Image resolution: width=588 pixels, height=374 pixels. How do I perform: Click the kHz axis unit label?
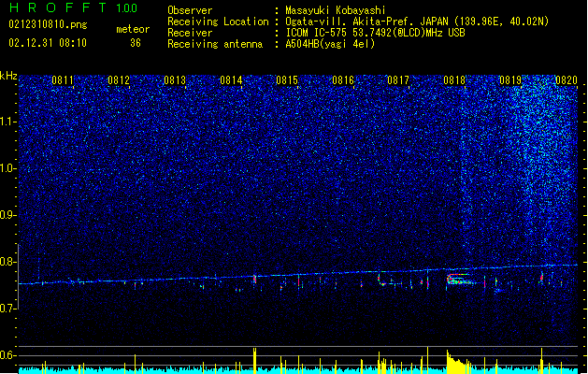8,76
